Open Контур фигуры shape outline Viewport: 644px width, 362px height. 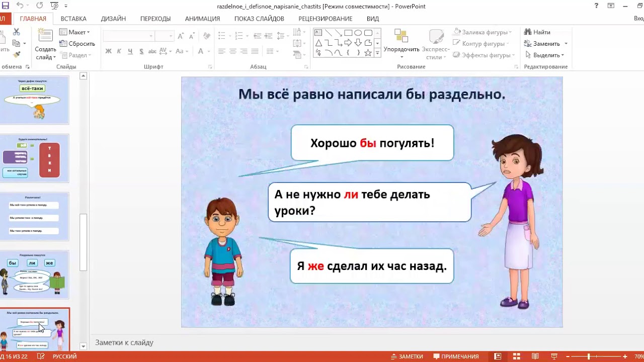click(482, 44)
